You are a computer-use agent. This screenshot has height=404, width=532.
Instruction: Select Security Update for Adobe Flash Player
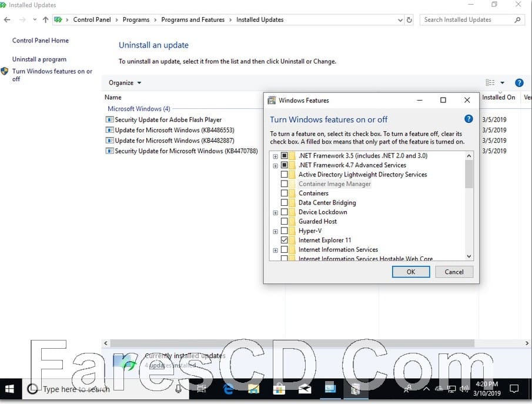[x=168, y=119]
